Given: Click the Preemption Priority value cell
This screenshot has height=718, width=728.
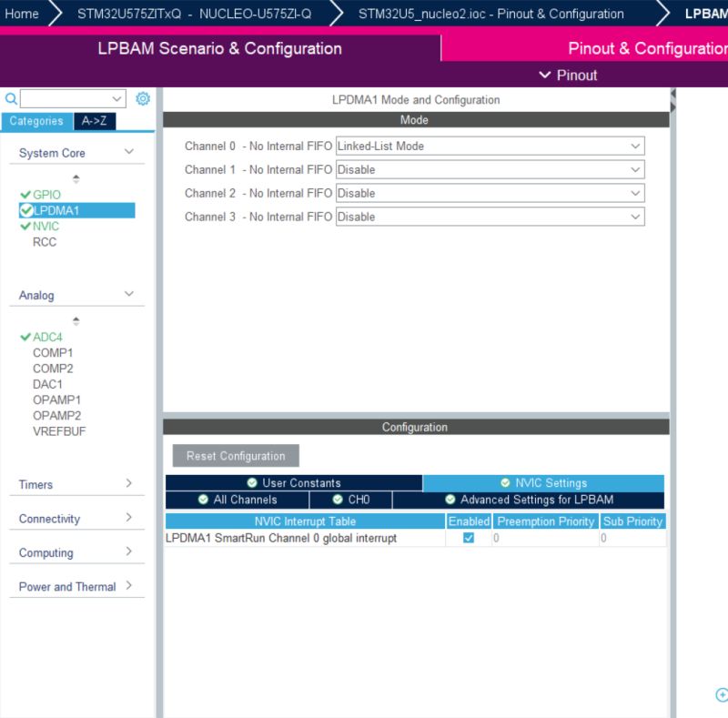Looking at the screenshot, I should tap(545, 538).
